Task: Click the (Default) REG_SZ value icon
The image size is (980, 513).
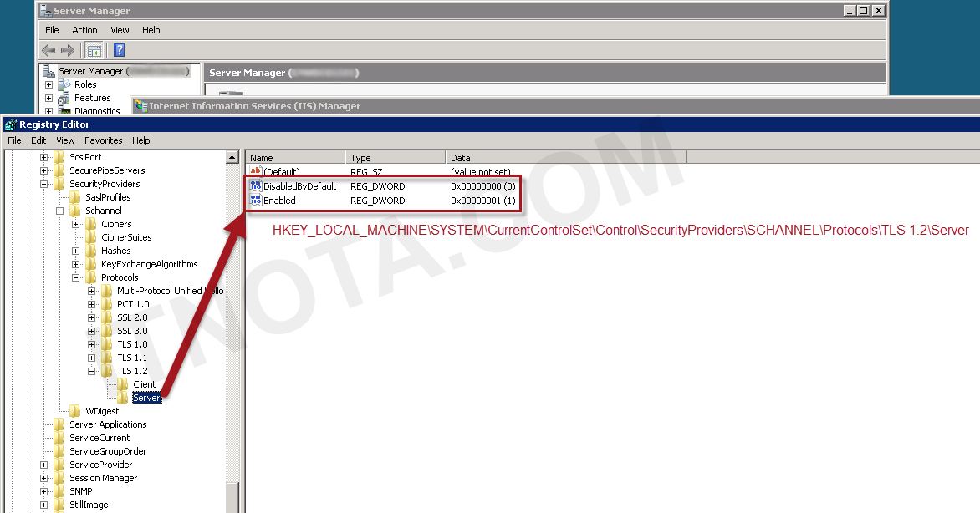Action: [256, 171]
